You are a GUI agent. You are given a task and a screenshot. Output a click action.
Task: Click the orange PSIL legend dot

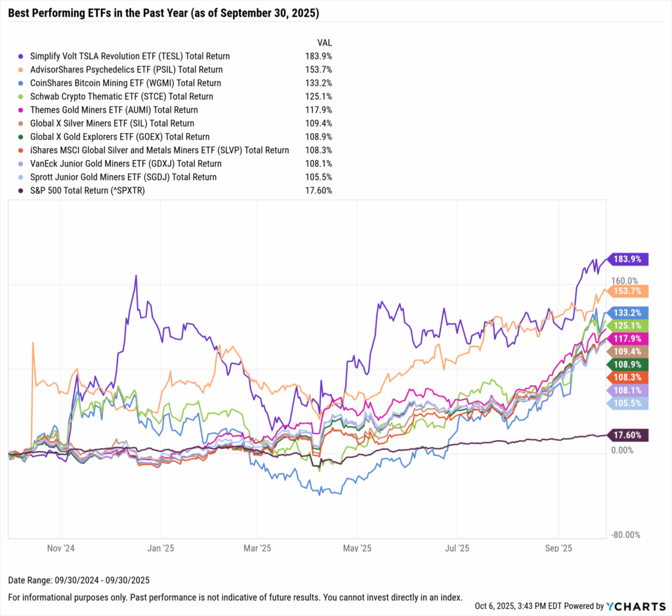pos(22,70)
